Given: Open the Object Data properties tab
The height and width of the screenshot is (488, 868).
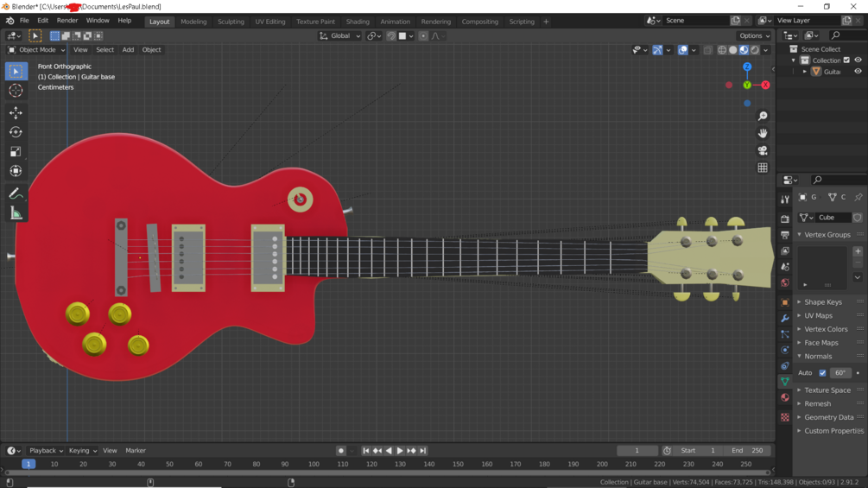Looking at the screenshot, I should (785, 382).
